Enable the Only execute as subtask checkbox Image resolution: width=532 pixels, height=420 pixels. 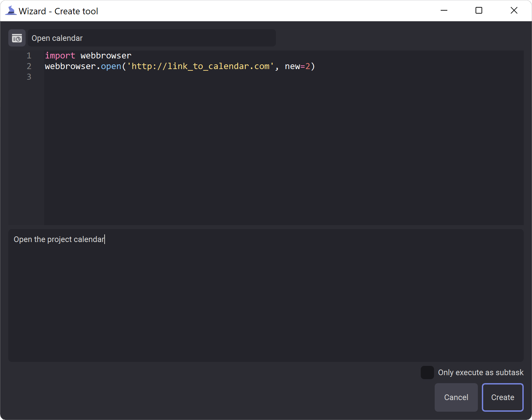pos(427,373)
